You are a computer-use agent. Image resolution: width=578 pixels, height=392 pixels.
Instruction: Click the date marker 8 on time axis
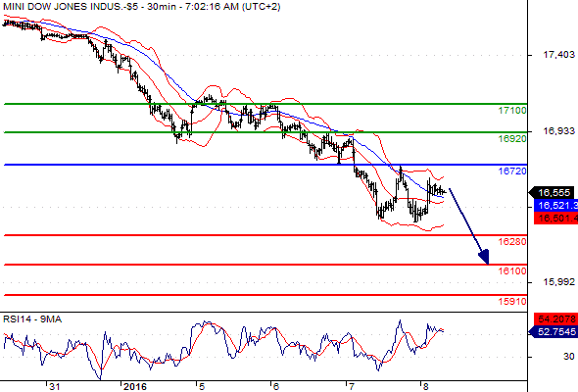426,387
